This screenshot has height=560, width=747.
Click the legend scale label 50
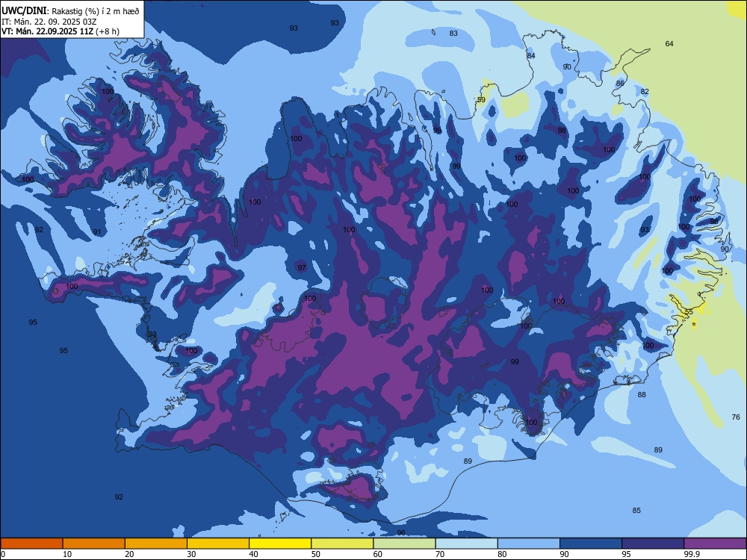point(316,554)
